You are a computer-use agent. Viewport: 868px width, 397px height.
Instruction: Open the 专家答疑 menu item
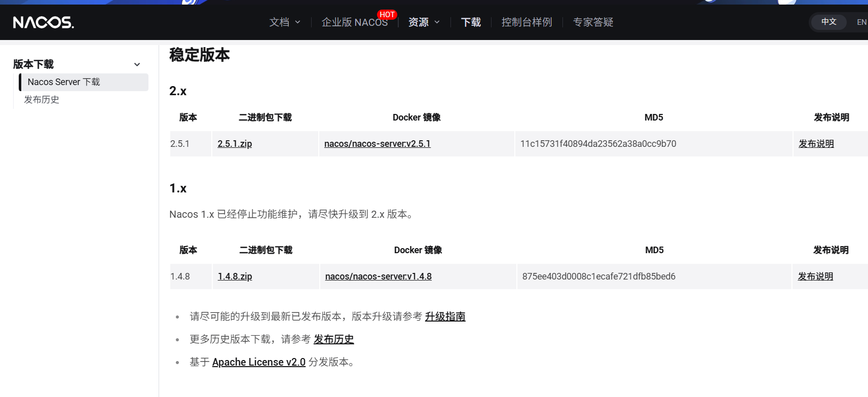(x=593, y=22)
